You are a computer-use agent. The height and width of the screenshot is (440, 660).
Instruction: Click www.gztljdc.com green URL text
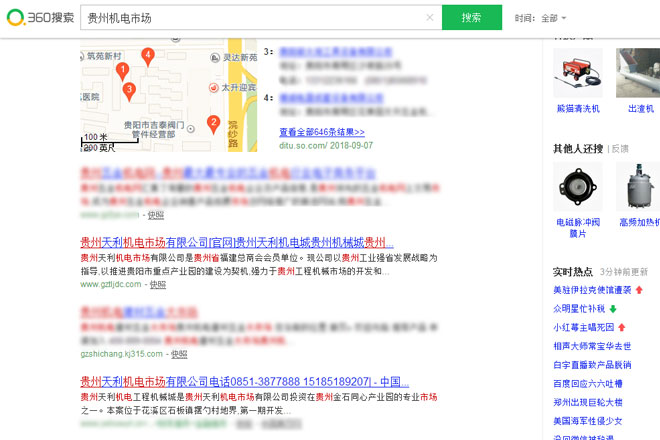click(111, 284)
